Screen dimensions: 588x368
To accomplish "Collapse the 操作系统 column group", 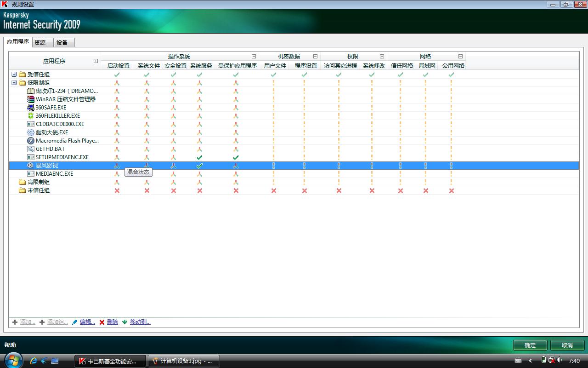I will pos(254,57).
